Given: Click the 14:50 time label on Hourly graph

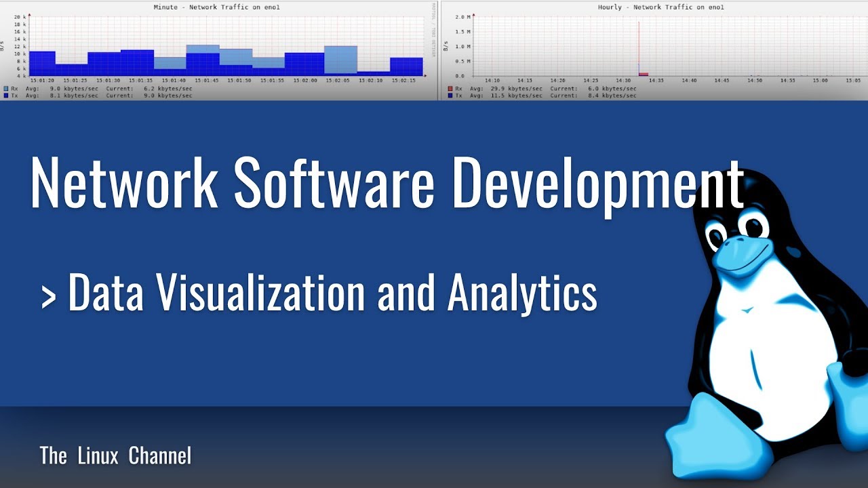Looking at the screenshot, I should pos(754,80).
